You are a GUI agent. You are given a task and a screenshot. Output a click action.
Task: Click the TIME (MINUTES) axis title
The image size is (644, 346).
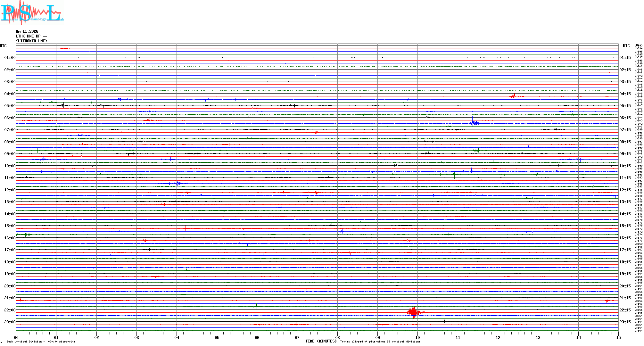(x=321, y=341)
